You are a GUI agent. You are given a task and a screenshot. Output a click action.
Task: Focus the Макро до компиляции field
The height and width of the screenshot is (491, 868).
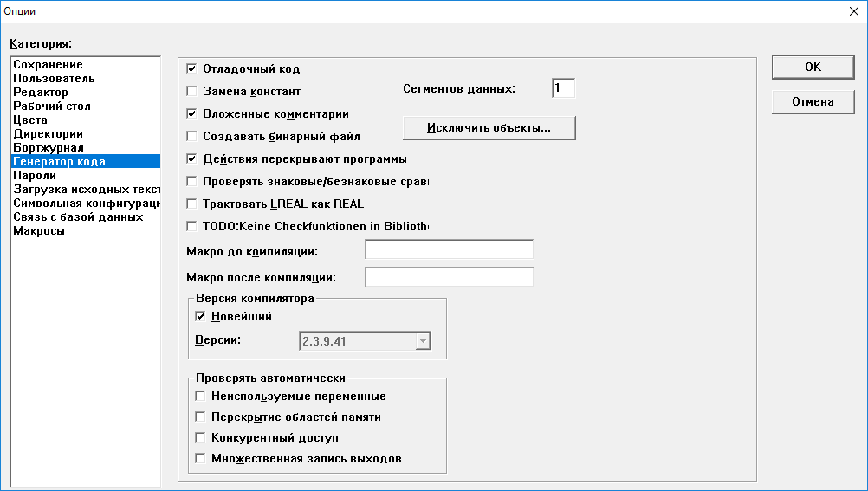[449, 250]
